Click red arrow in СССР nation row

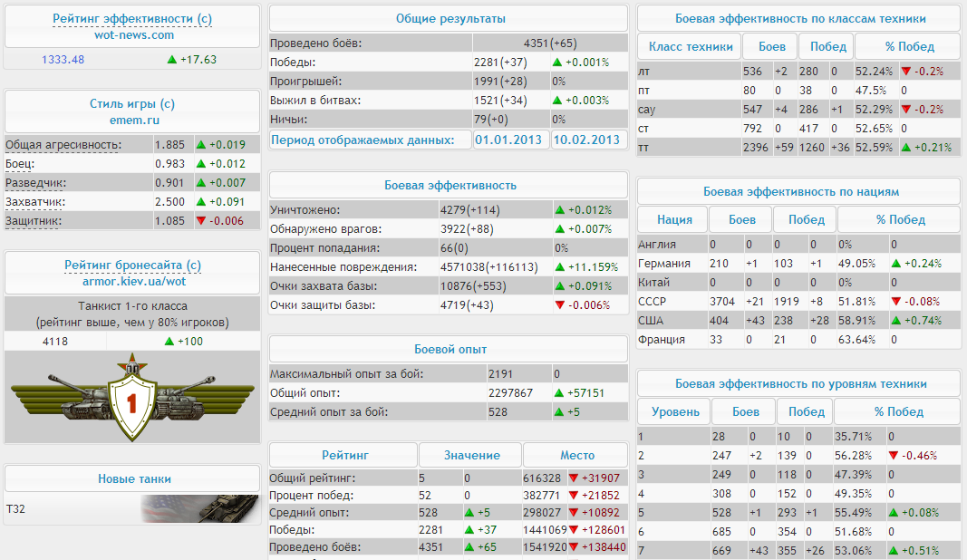pos(896,302)
